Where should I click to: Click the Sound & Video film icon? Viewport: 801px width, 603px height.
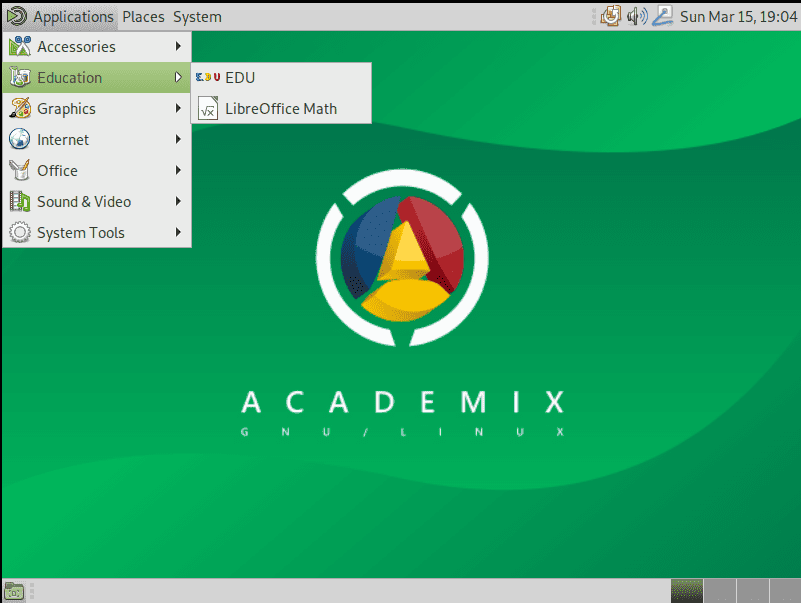(19, 201)
